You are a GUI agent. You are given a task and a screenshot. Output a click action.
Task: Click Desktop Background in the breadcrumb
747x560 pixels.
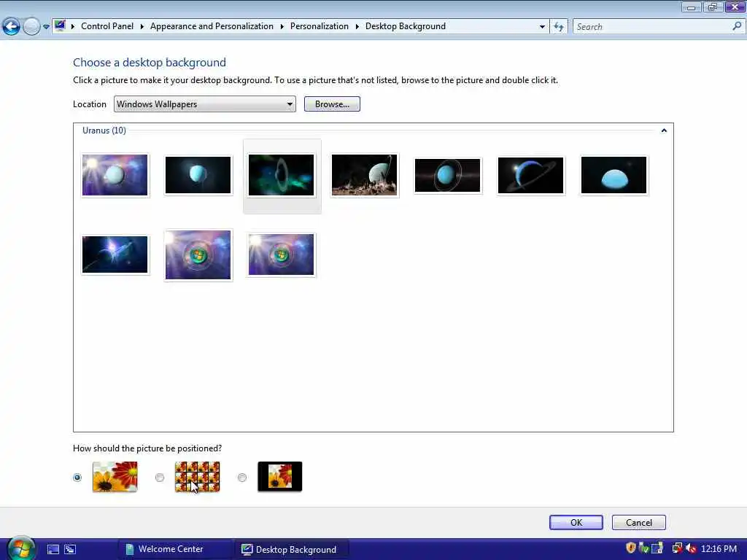406,26
